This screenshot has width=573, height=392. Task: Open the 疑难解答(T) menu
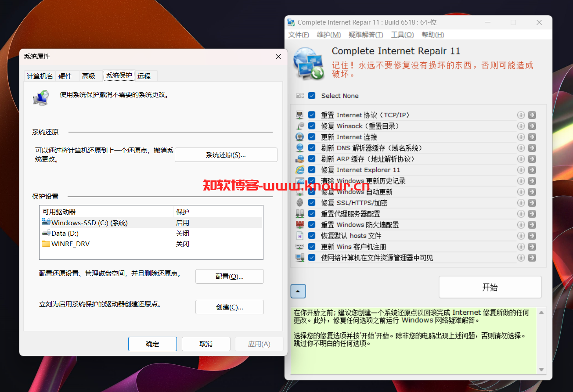[x=366, y=35]
